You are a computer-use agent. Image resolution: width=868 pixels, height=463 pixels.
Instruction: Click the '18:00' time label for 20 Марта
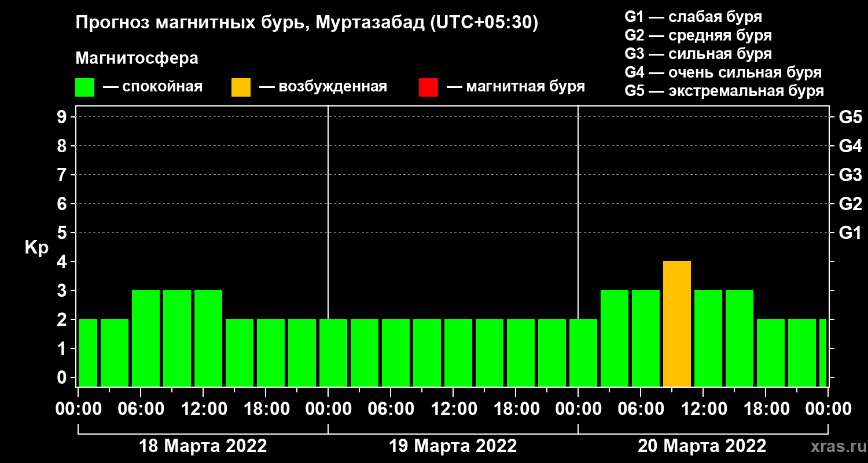pyautogui.click(x=766, y=409)
